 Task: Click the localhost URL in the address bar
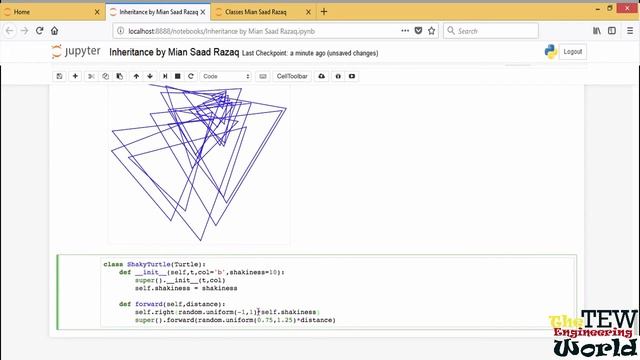click(221, 31)
